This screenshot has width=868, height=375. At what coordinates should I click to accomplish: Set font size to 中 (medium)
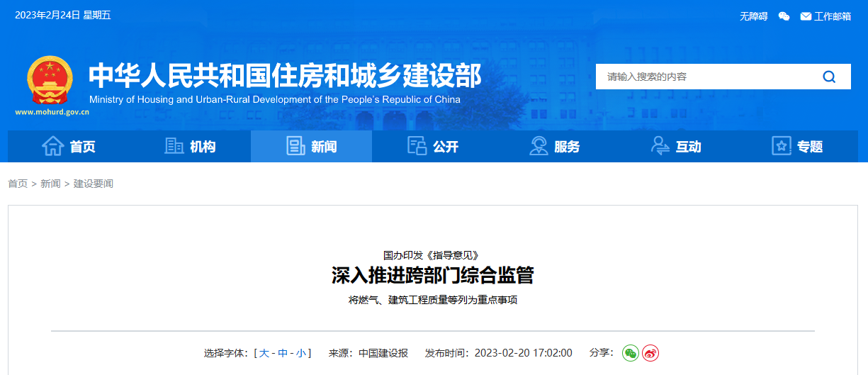283,353
